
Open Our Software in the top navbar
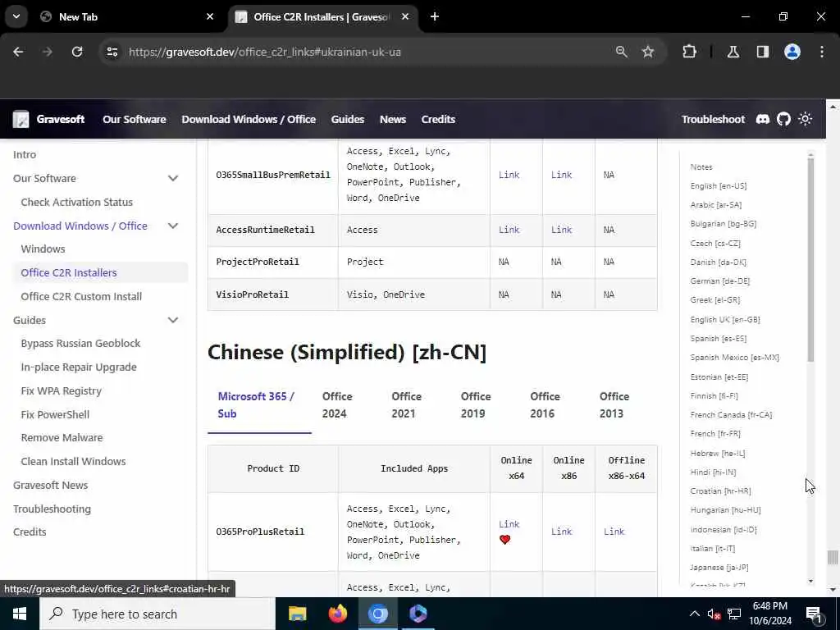tap(135, 119)
